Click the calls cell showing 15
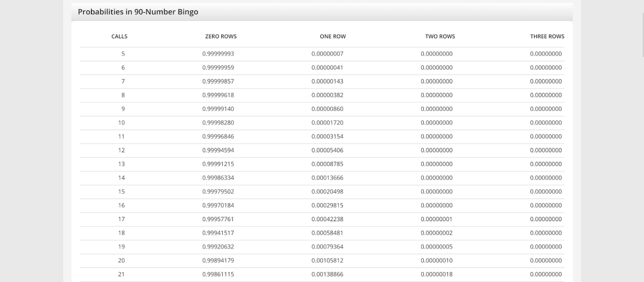The width and height of the screenshot is (644, 282). pyautogui.click(x=121, y=191)
